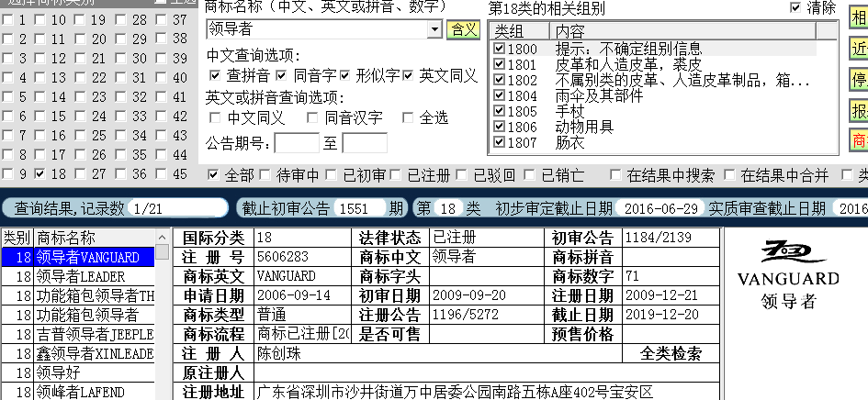Click the 类组 column header
The height and width of the screenshot is (400, 868).
click(x=519, y=31)
